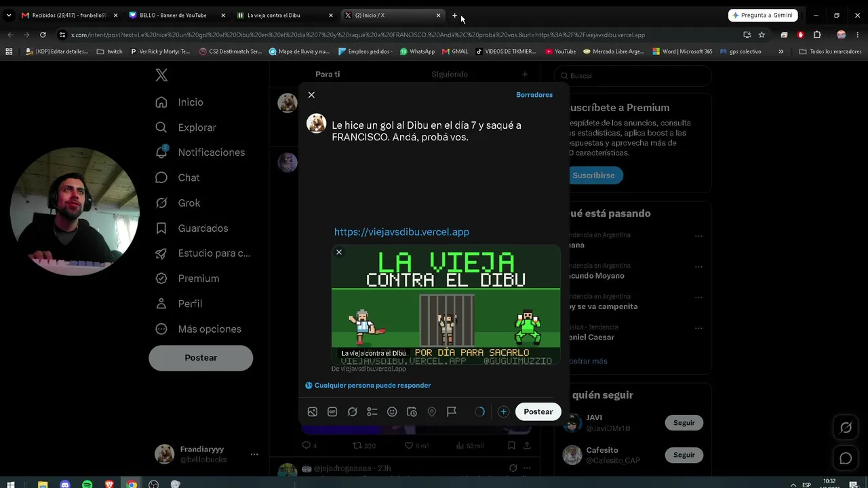The width and height of the screenshot is (868, 488).
Task: Go to Inicio in the sidebar
Action: (180, 102)
